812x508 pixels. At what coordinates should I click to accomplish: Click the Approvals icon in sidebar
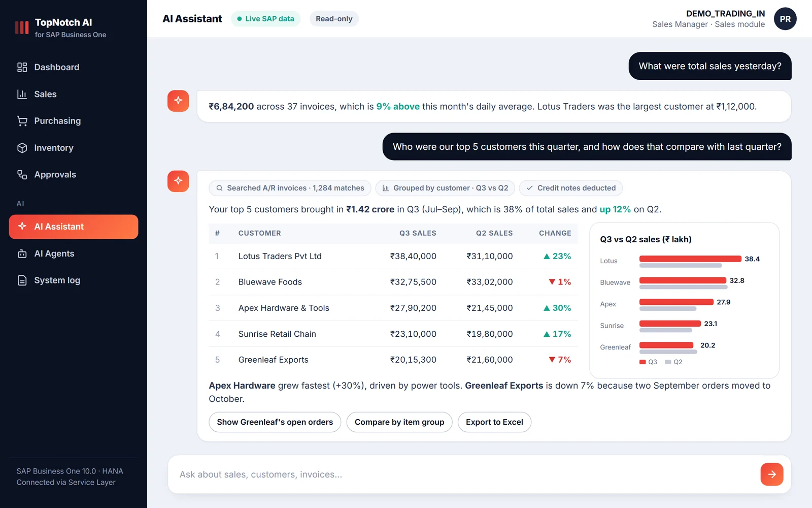pyautogui.click(x=22, y=174)
